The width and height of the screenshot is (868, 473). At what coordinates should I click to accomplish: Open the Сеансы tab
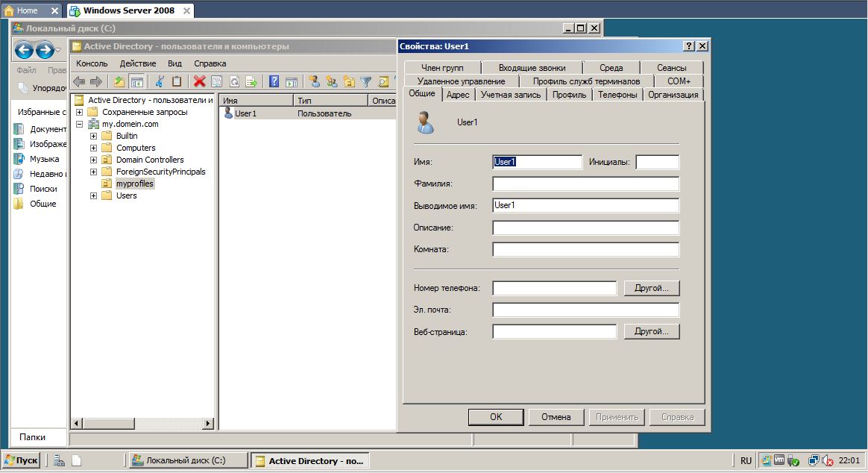tap(671, 68)
